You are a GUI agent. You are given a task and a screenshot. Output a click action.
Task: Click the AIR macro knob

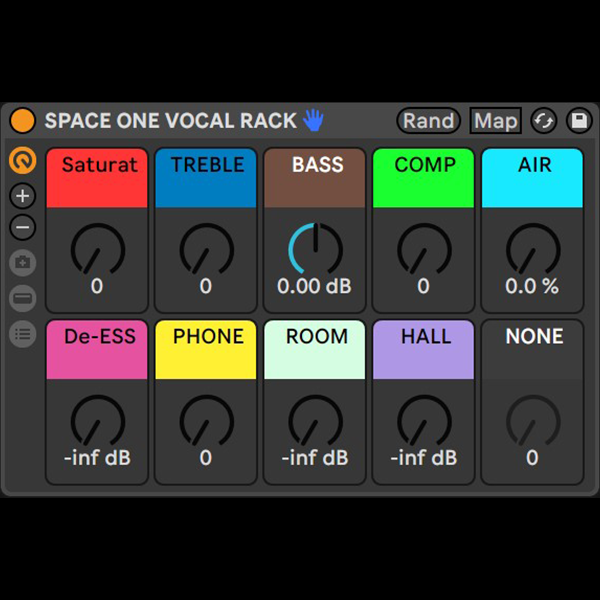(x=533, y=249)
